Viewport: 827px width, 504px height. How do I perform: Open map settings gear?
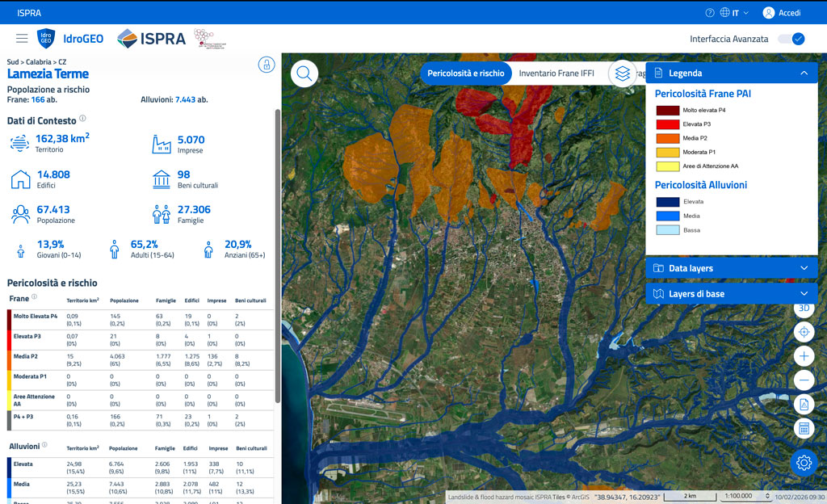pyautogui.click(x=804, y=462)
